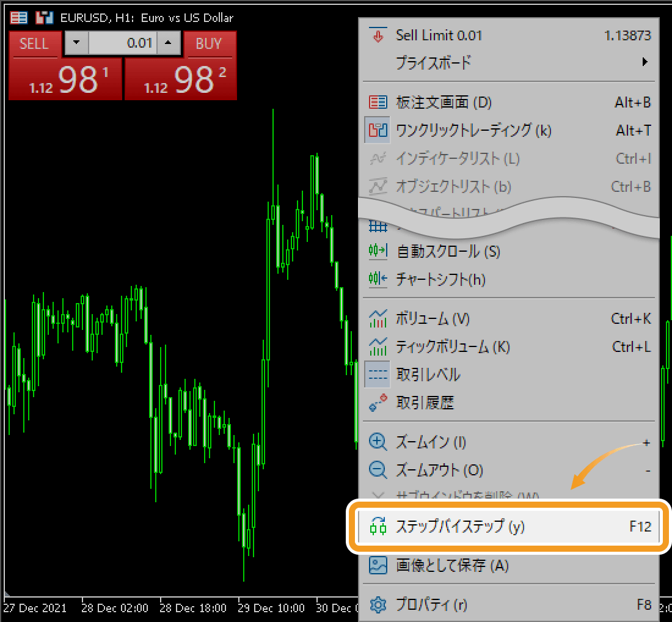Click the zoom in magnifier icon
The height and width of the screenshot is (622, 672).
pyautogui.click(x=378, y=442)
